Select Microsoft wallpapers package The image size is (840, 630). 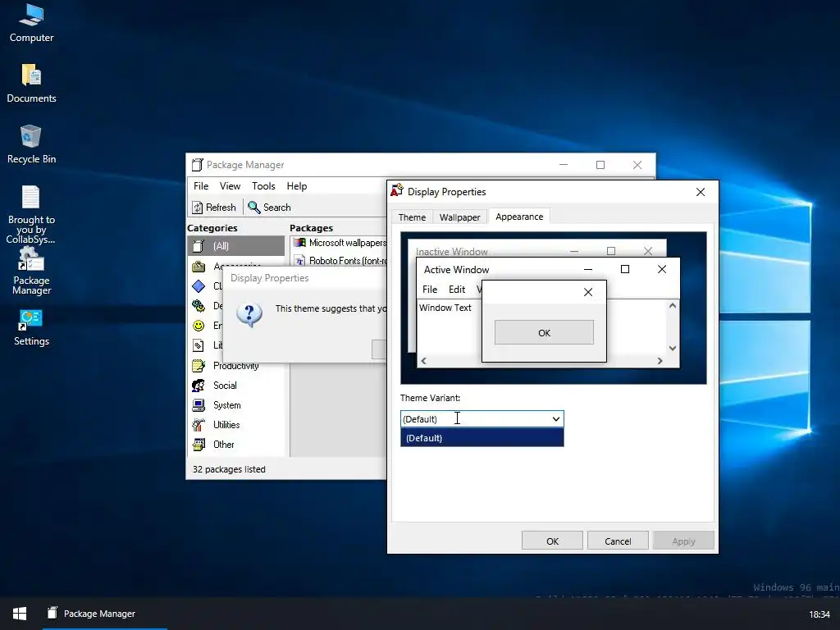(340, 243)
